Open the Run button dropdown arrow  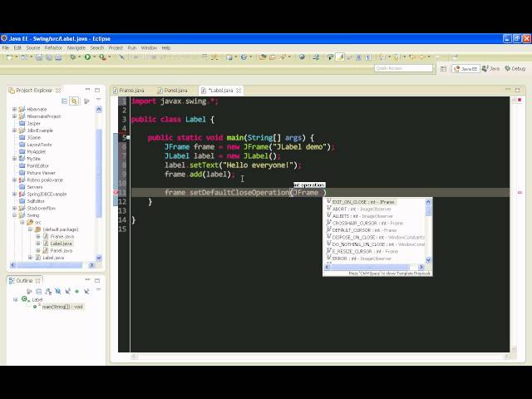94,57
